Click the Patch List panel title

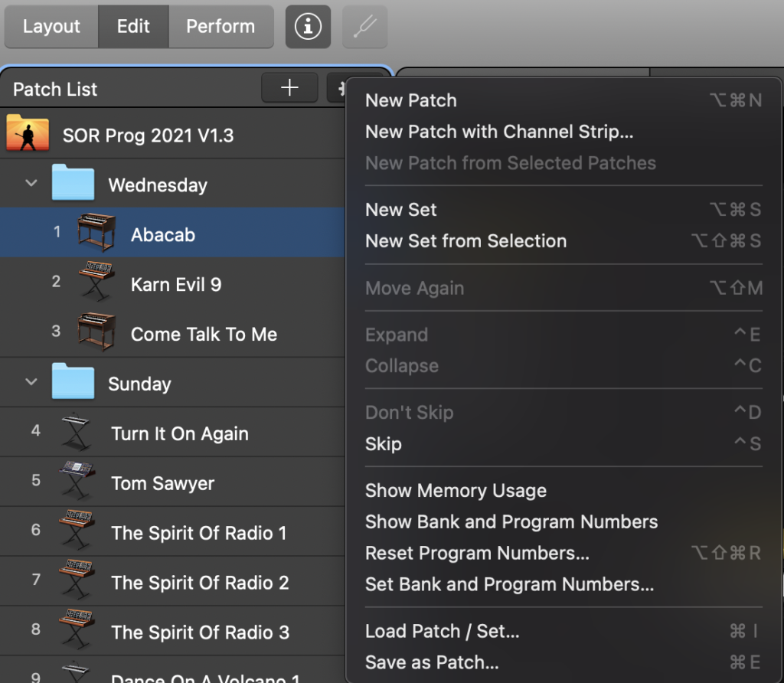click(55, 90)
